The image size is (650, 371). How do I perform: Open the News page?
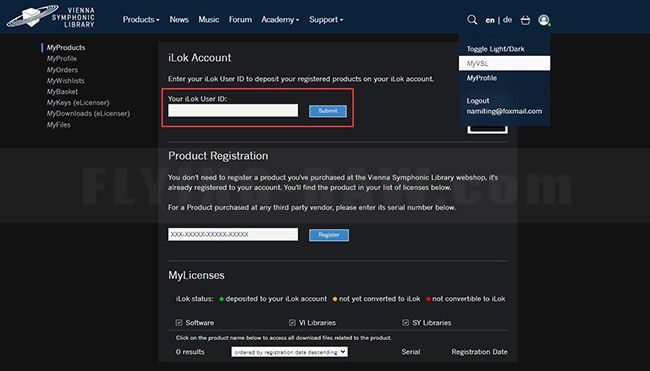179,19
